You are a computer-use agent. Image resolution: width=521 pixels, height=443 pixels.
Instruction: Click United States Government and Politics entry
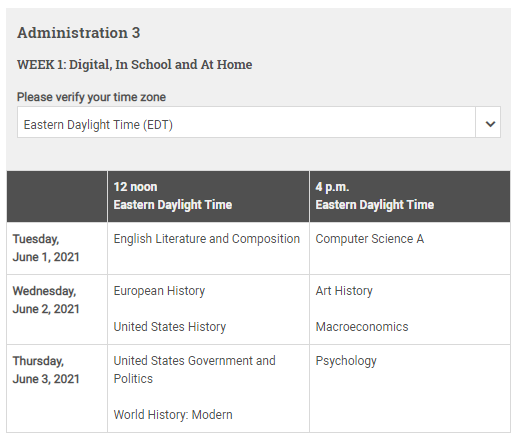[195, 370]
